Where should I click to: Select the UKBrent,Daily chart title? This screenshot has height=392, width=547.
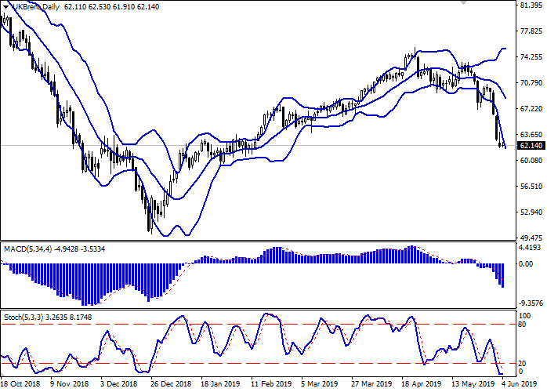pyautogui.click(x=37, y=5)
